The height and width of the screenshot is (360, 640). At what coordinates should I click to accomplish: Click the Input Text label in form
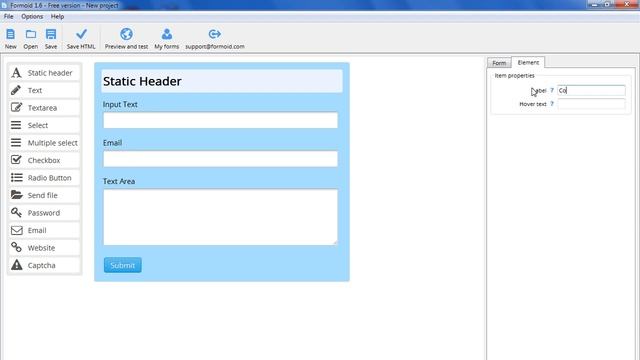(x=120, y=104)
